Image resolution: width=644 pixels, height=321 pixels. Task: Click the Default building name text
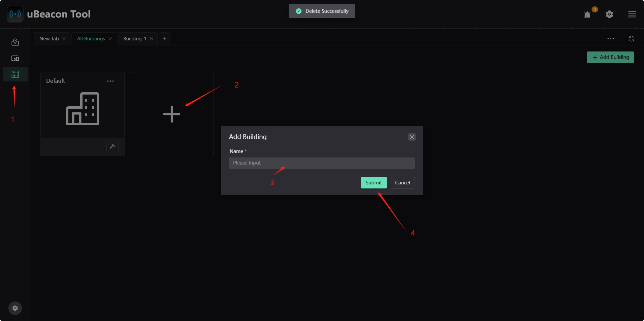click(56, 81)
